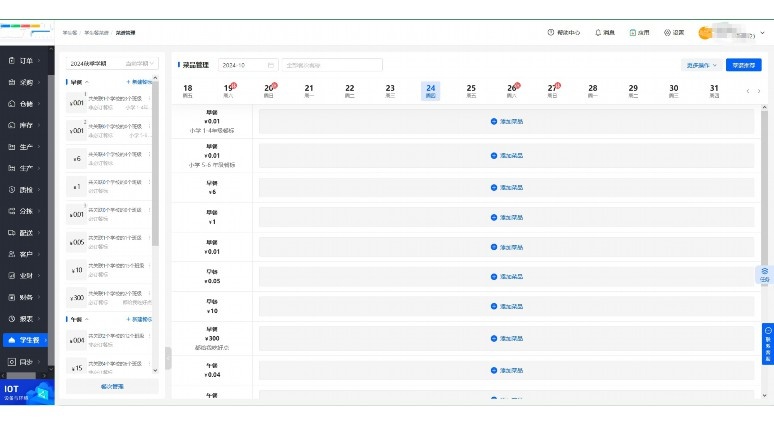Click the button at bottom of left panel
774x425 pixels.
click(112, 386)
